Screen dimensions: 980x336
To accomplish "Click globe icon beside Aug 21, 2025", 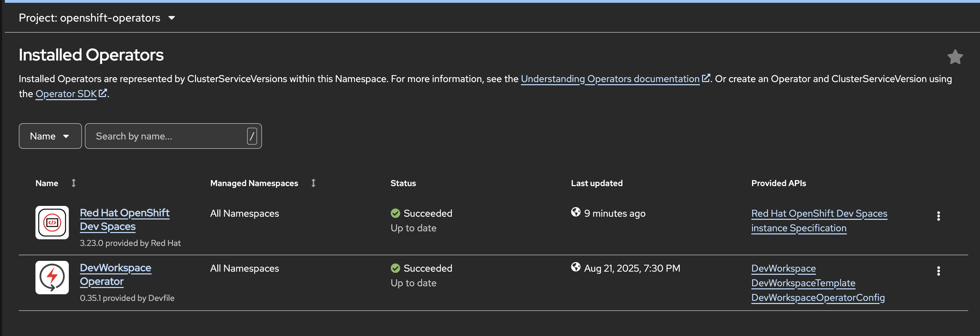I will (x=575, y=267).
